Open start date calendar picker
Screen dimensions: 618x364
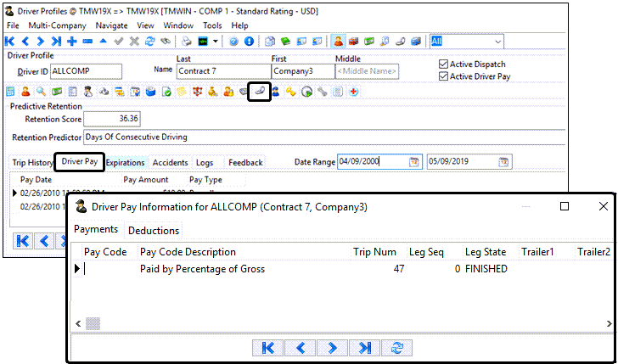click(x=414, y=162)
